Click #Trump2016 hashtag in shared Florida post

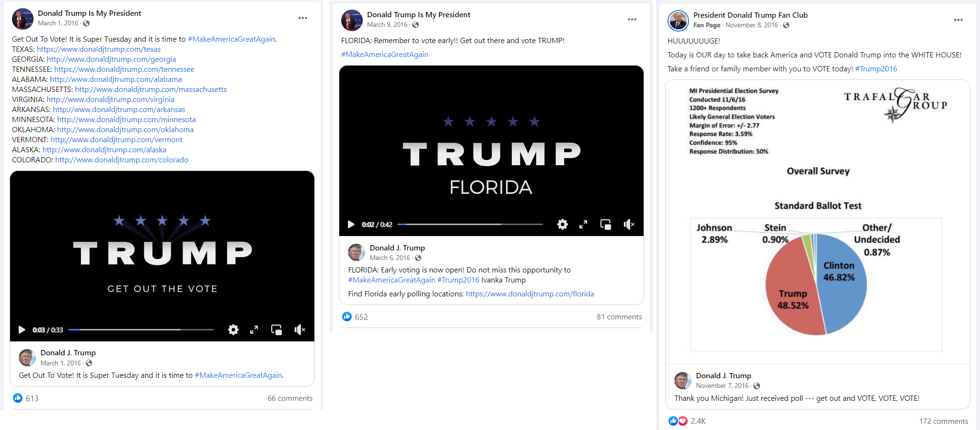pos(458,280)
